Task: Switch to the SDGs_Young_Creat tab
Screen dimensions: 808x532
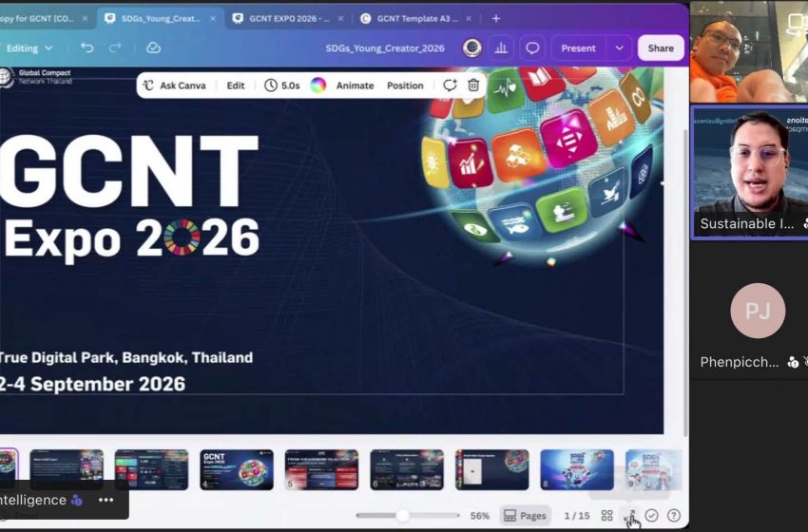Action: [160, 19]
